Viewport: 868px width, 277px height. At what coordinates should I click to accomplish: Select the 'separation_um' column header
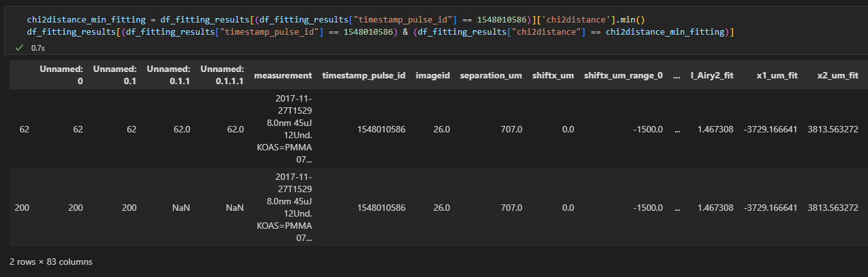[x=491, y=75]
